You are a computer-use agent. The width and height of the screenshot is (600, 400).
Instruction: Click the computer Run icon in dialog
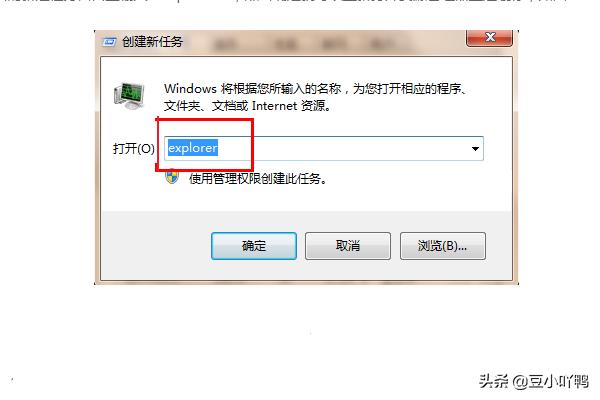[129, 95]
